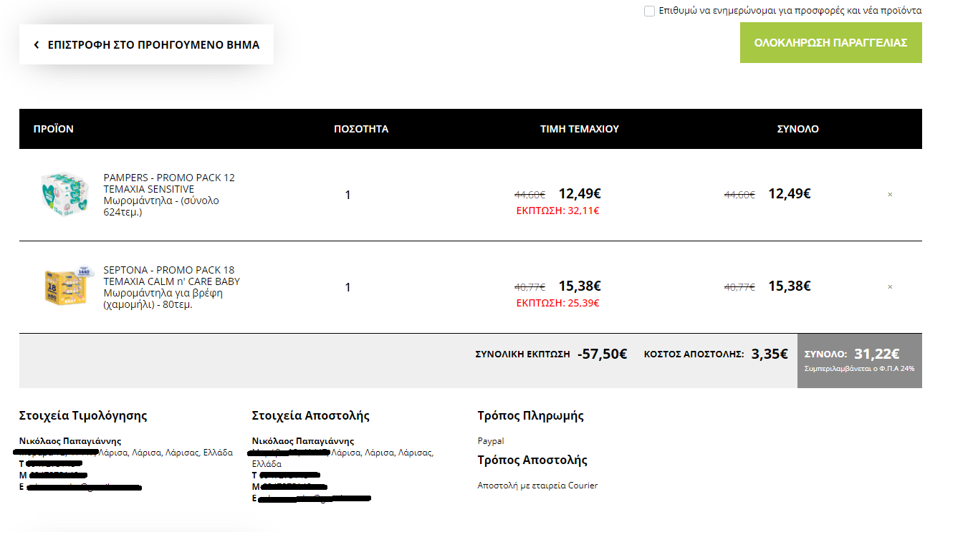
Task: Click the ΟΛΟΚΛΗΡΩΣΗ ΠΑΡΑΓΓΕΛΙΑΣ button
Action: (830, 42)
